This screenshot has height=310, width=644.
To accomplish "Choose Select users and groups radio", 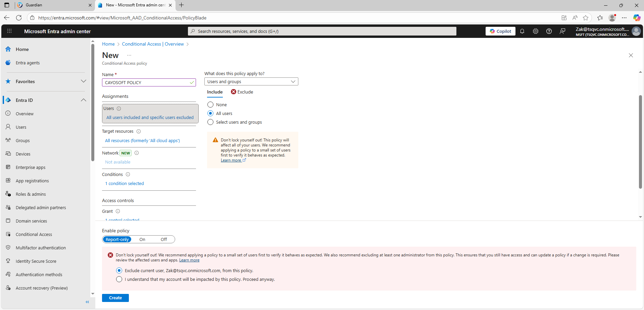I will click(210, 122).
